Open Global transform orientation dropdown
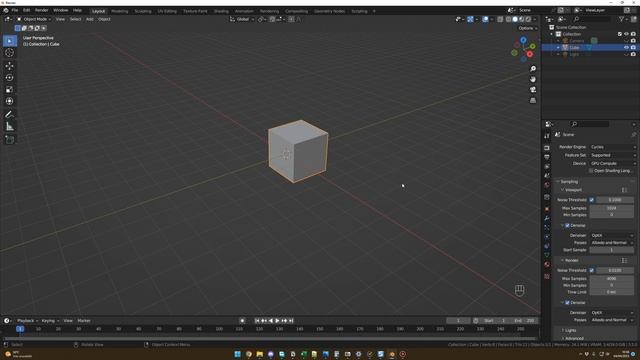The height and width of the screenshot is (360, 640). tap(242, 19)
